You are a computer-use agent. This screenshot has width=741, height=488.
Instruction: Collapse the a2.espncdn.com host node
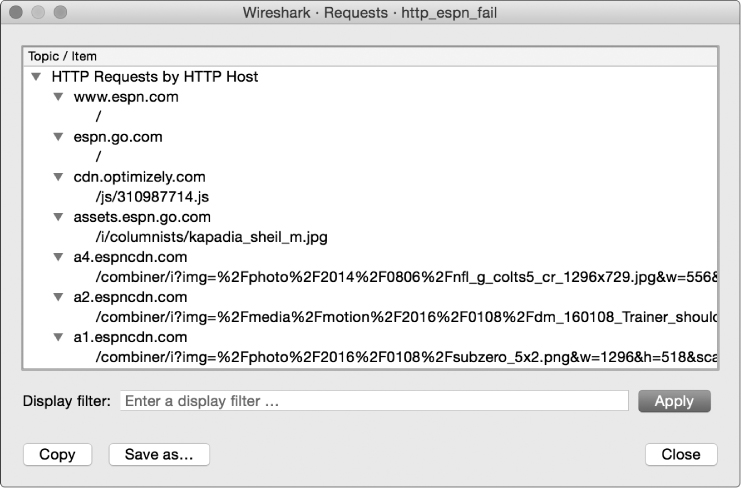[x=58, y=297]
